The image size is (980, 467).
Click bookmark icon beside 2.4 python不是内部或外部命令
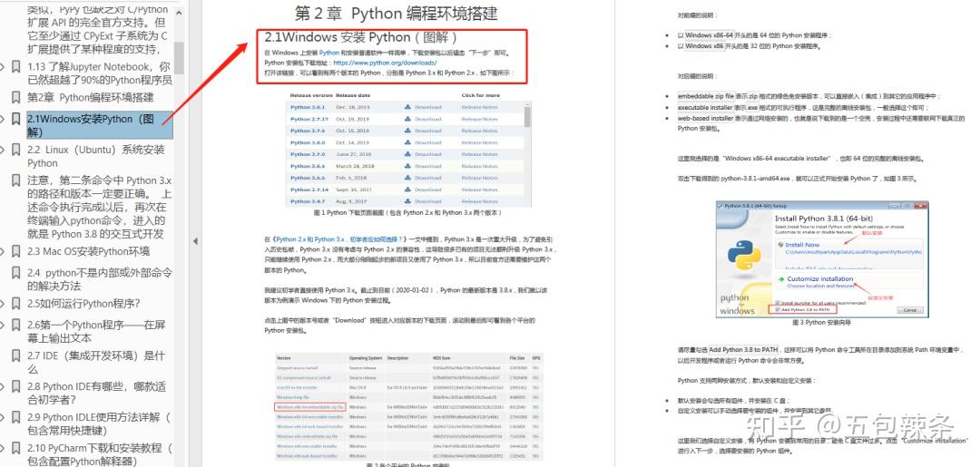click(x=15, y=272)
